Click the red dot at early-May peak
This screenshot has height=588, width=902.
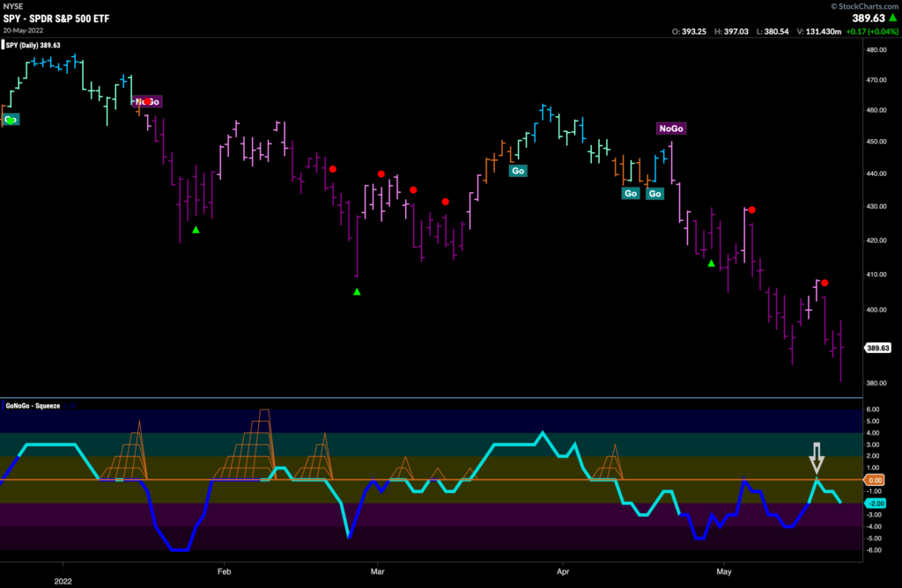pyautogui.click(x=752, y=209)
